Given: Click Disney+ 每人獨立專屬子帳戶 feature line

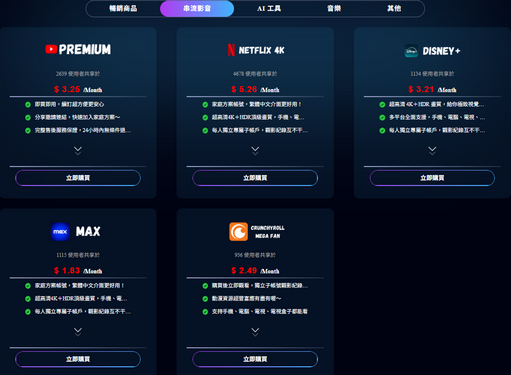Looking at the screenshot, I should pos(437,130).
